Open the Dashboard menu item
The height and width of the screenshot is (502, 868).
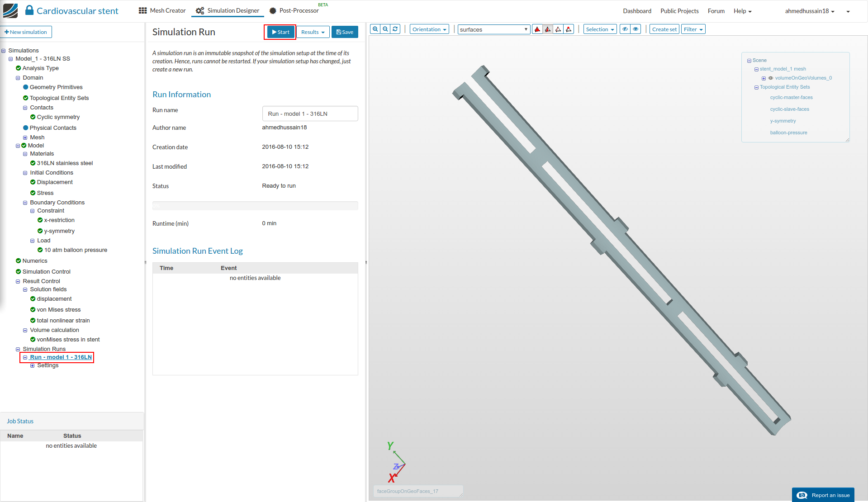coord(637,11)
